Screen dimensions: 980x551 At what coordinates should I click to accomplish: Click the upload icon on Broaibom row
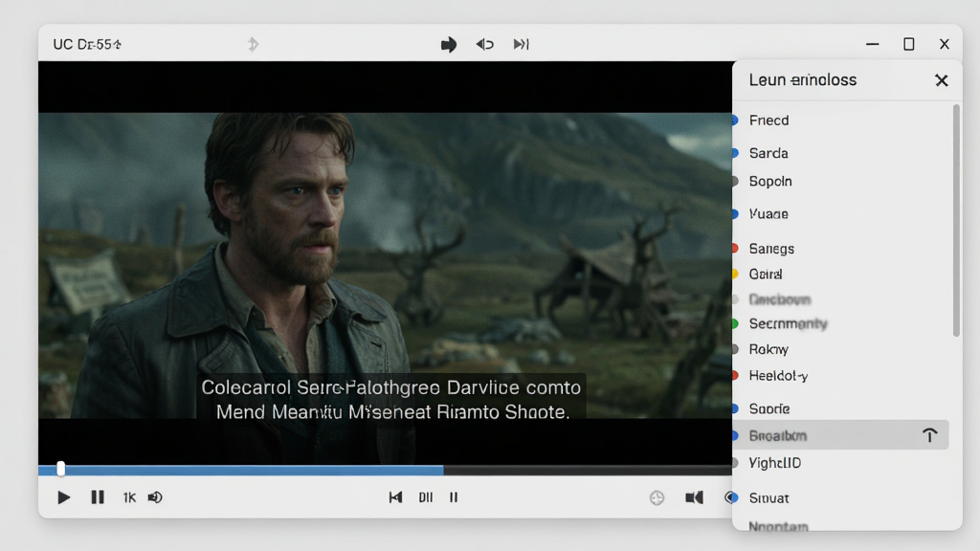pos(930,435)
